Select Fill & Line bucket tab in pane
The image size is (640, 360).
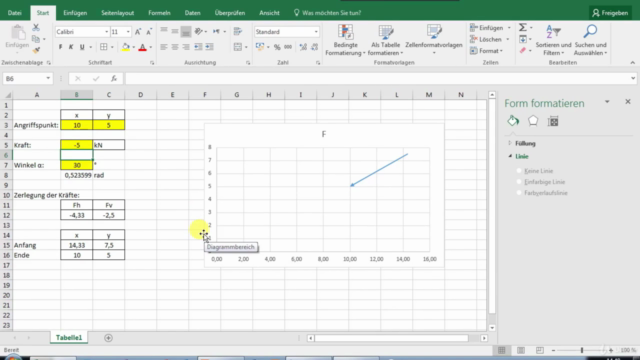(x=513, y=121)
